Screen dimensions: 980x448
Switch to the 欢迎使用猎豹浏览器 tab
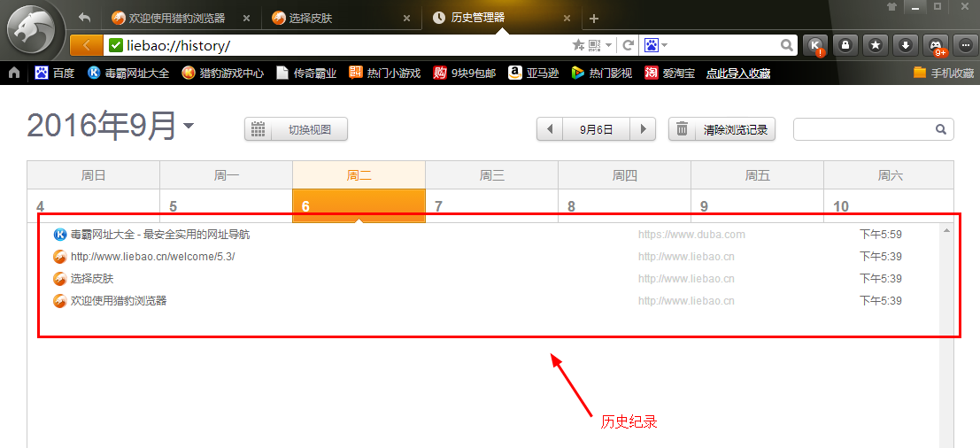pyautogui.click(x=177, y=18)
